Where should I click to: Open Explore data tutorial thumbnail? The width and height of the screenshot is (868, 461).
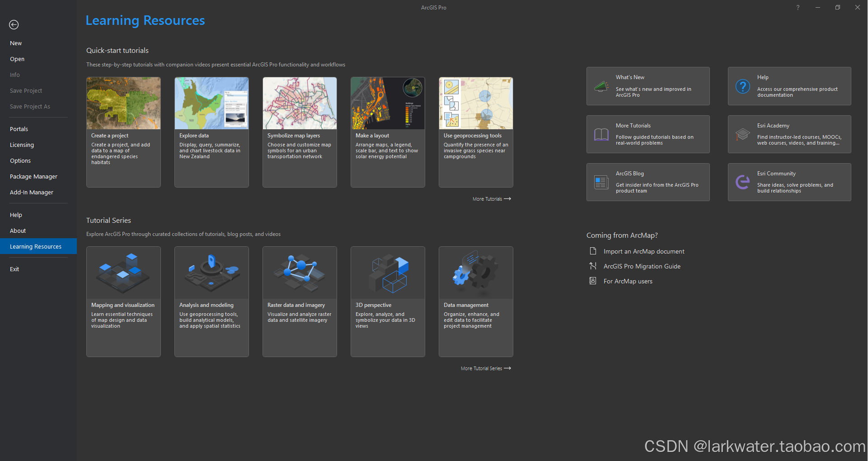pos(211,103)
